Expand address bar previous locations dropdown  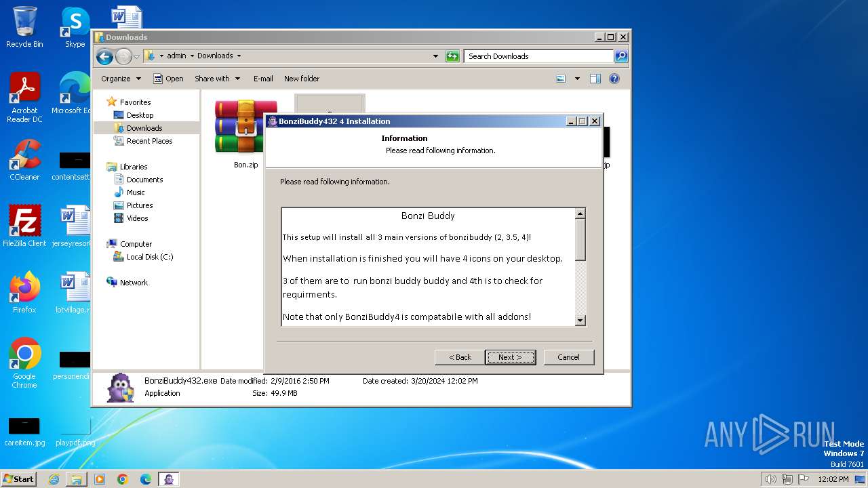pyautogui.click(x=435, y=56)
